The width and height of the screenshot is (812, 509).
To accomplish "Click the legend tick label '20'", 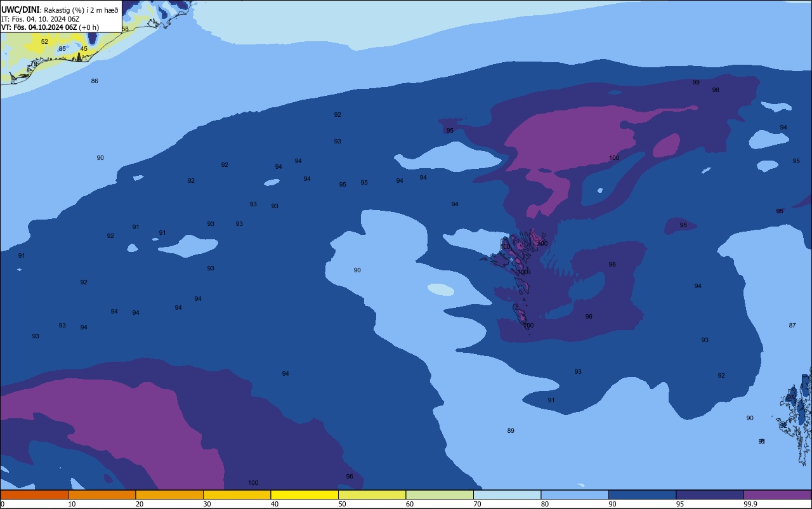I will tap(140, 504).
